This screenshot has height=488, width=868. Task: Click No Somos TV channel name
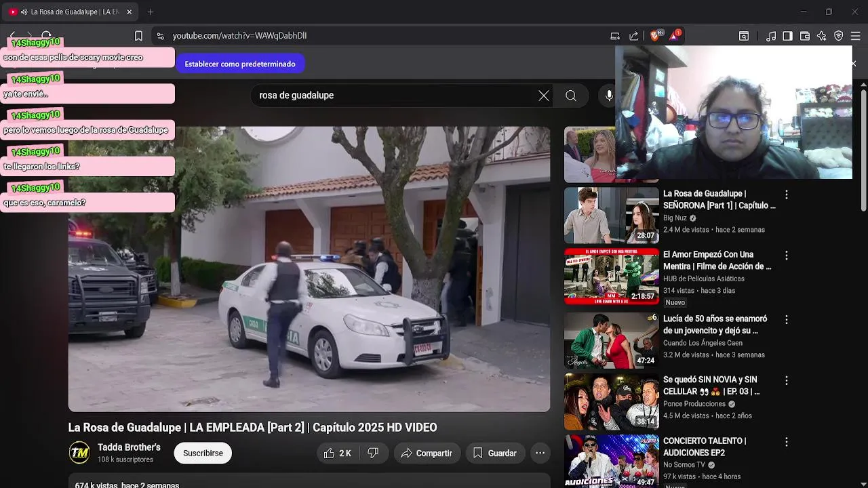[684, 465]
